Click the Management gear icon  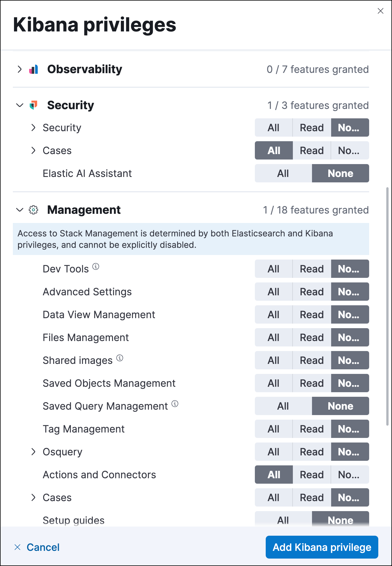click(x=33, y=210)
